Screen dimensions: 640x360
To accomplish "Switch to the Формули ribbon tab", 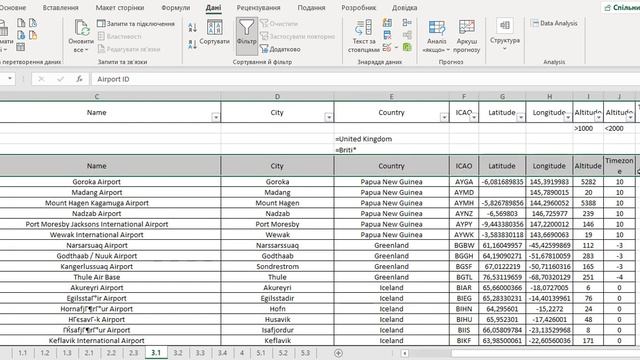I will [176, 8].
